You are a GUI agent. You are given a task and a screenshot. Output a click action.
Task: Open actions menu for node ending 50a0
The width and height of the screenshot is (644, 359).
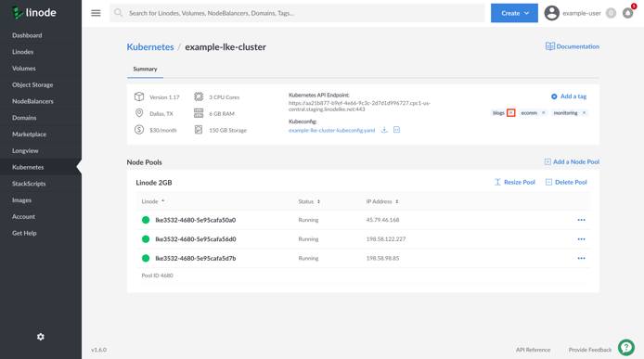581,220
